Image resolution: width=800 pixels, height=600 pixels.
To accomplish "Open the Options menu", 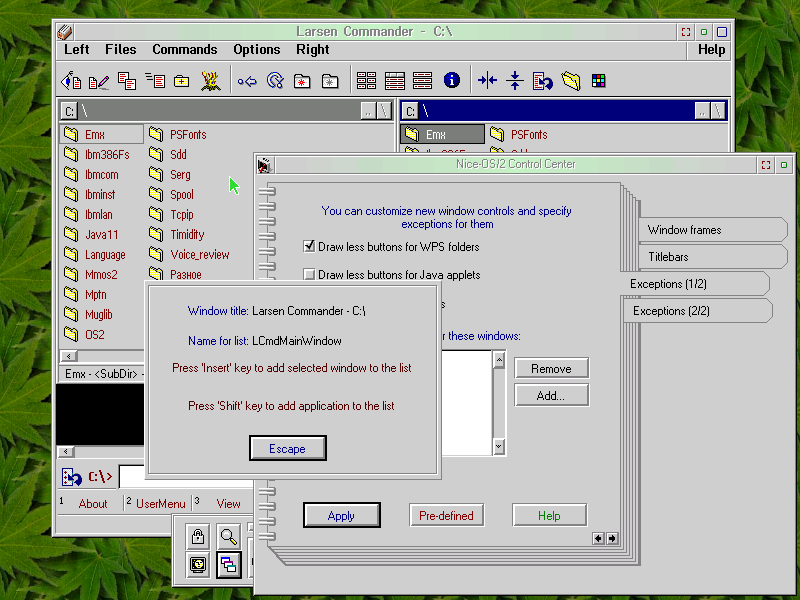I will point(257,49).
